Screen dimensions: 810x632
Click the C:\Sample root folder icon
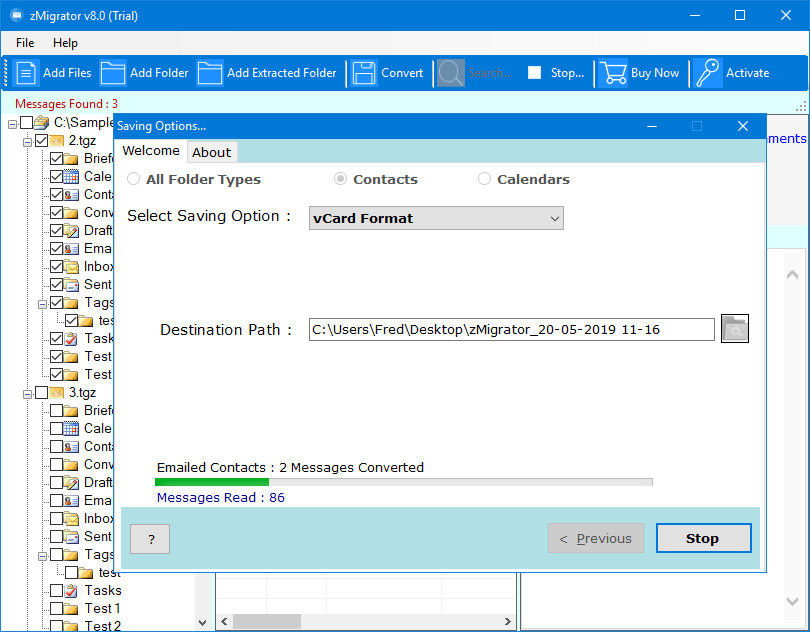(42, 123)
